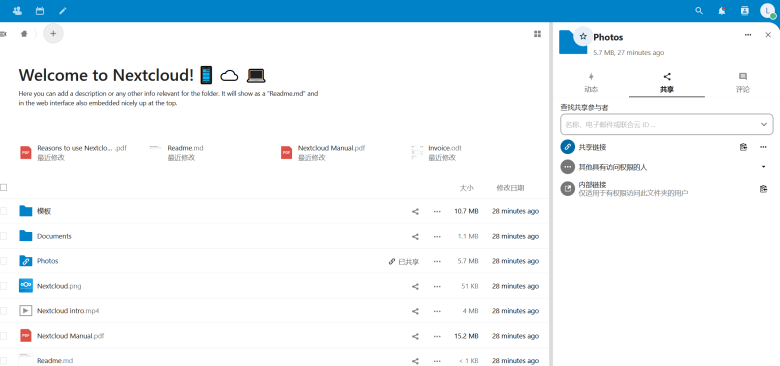Sort files by 修改日期 column

(x=510, y=188)
